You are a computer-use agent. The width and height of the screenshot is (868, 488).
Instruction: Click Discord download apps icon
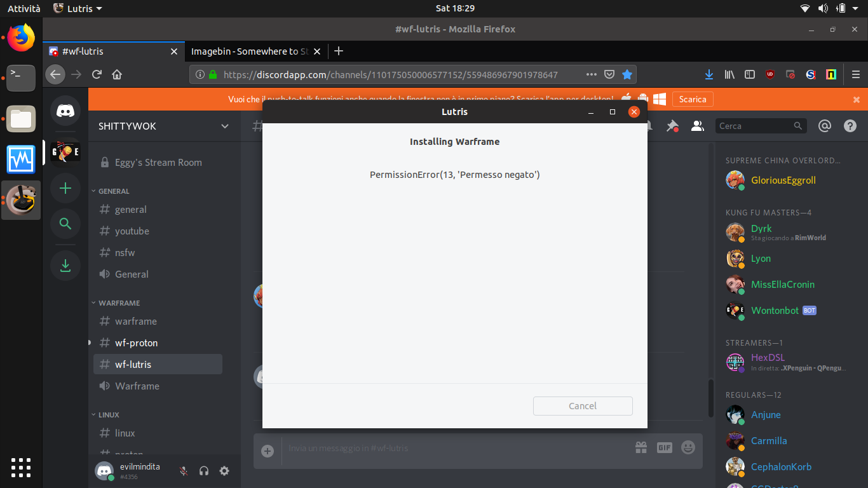click(65, 265)
